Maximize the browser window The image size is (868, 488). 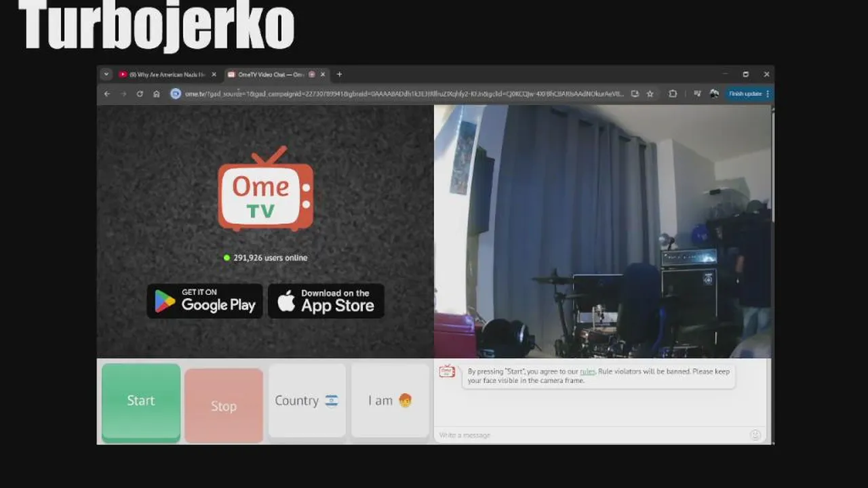tap(746, 75)
